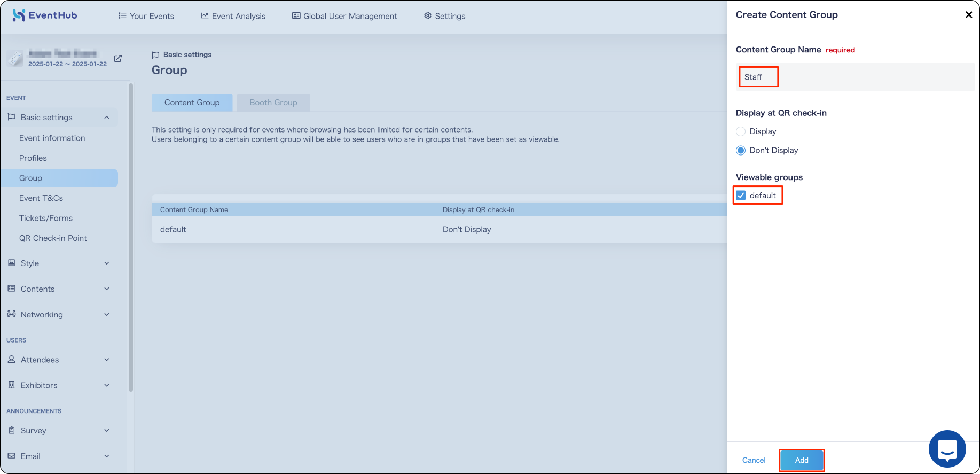980x474 pixels.
Task: Open the chat support bubble
Action: (947, 449)
